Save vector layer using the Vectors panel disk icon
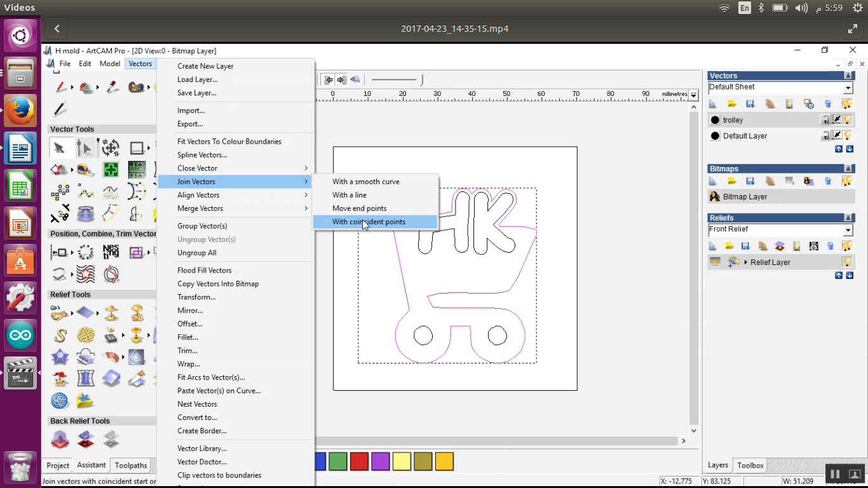This screenshot has height=488, width=868. click(750, 104)
